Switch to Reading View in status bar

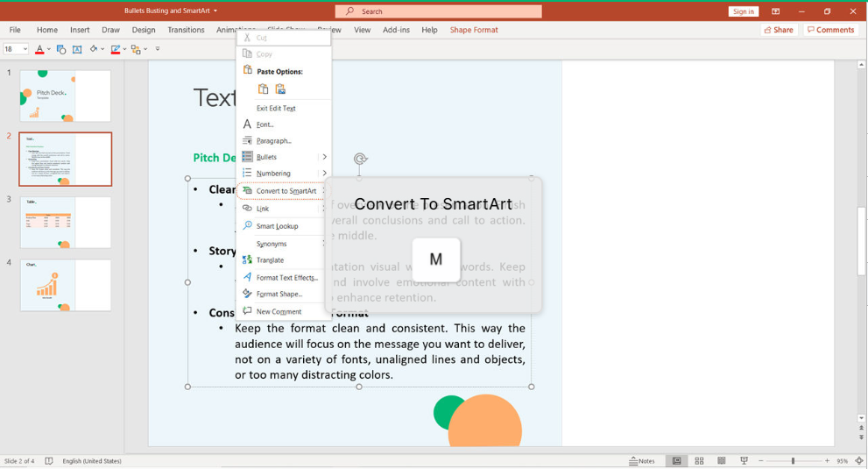(x=721, y=460)
